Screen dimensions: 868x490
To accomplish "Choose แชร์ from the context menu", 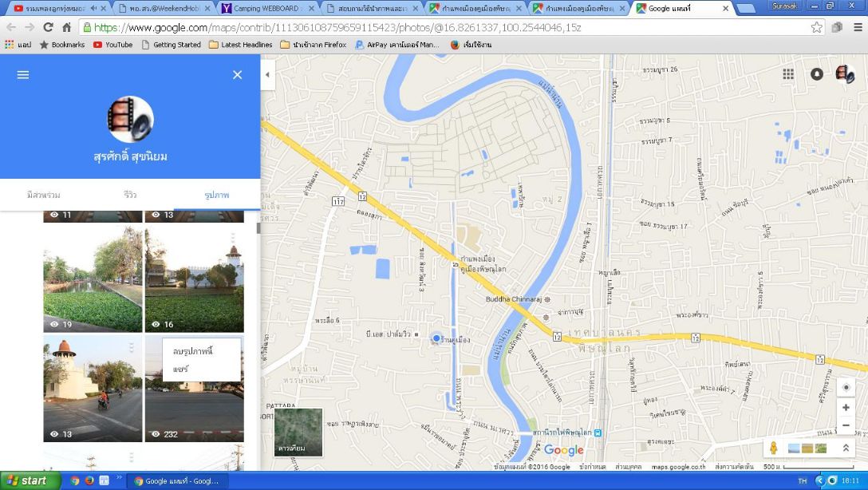I will (x=180, y=369).
